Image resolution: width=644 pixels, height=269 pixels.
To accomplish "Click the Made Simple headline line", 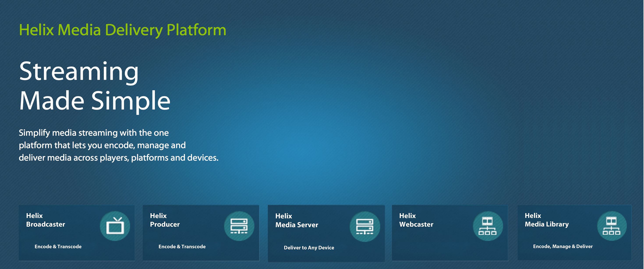I will (94, 101).
